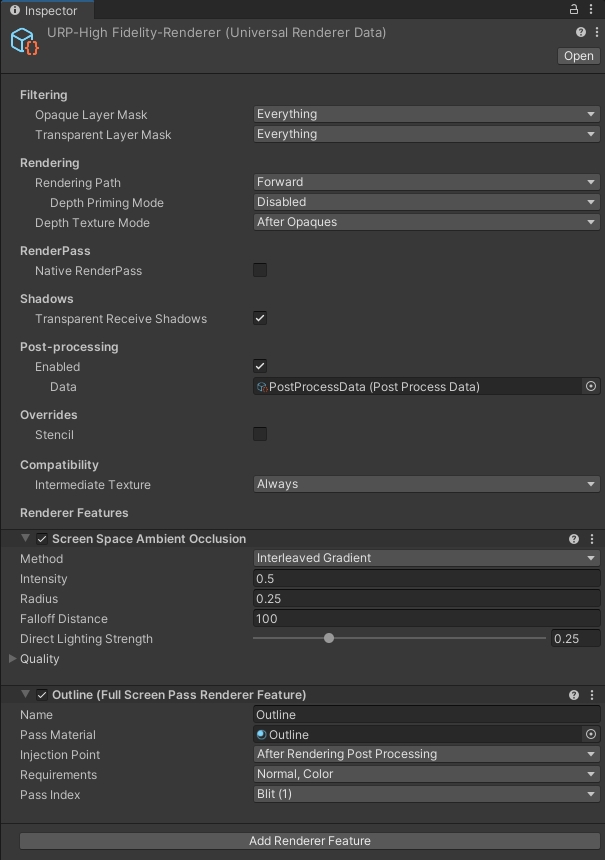605x860 pixels.
Task: Collapse the Screen Space Ambient Occlusion section
Action: (x=25, y=539)
